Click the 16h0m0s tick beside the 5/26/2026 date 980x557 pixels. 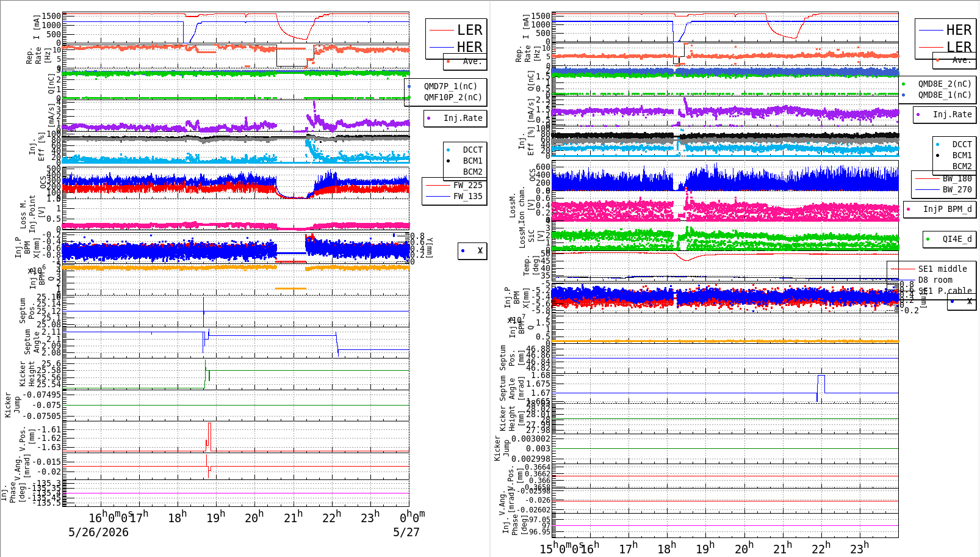coord(110,517)
